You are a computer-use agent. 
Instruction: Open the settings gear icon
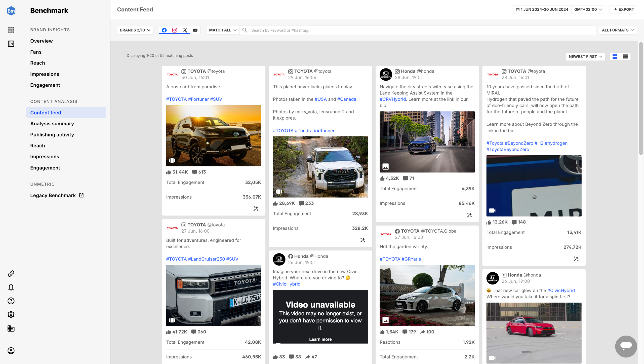[x=11, y=315]
